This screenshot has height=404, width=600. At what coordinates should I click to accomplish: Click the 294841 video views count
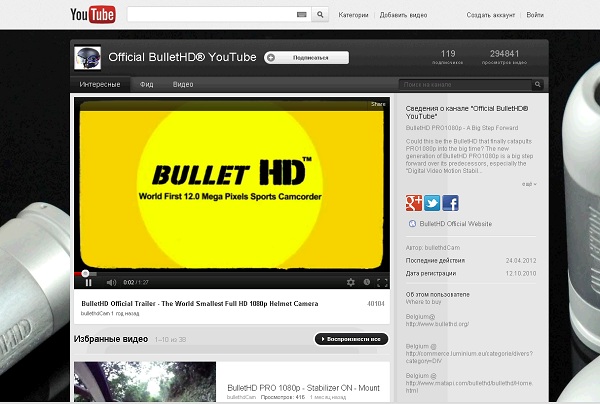(504, 54)
